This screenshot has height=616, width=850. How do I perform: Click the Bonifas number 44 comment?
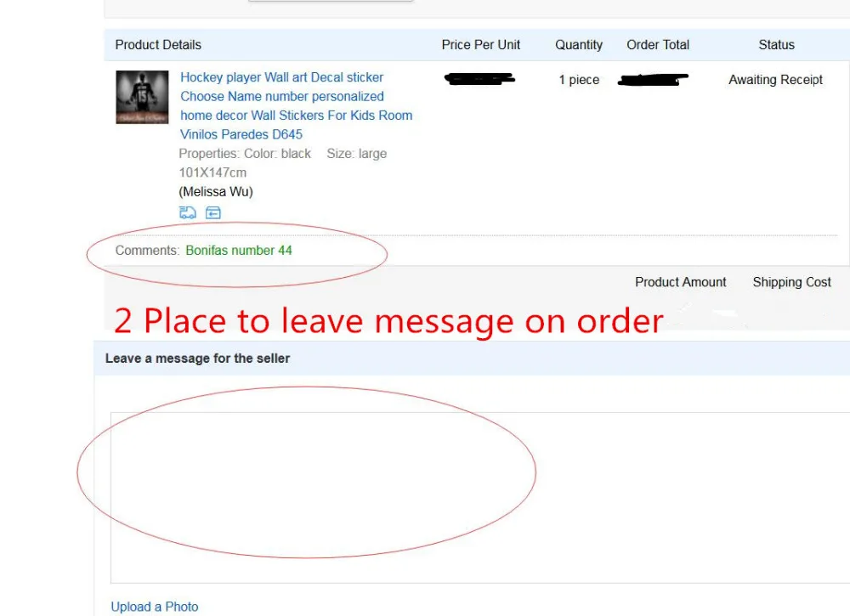coord(239,251)
